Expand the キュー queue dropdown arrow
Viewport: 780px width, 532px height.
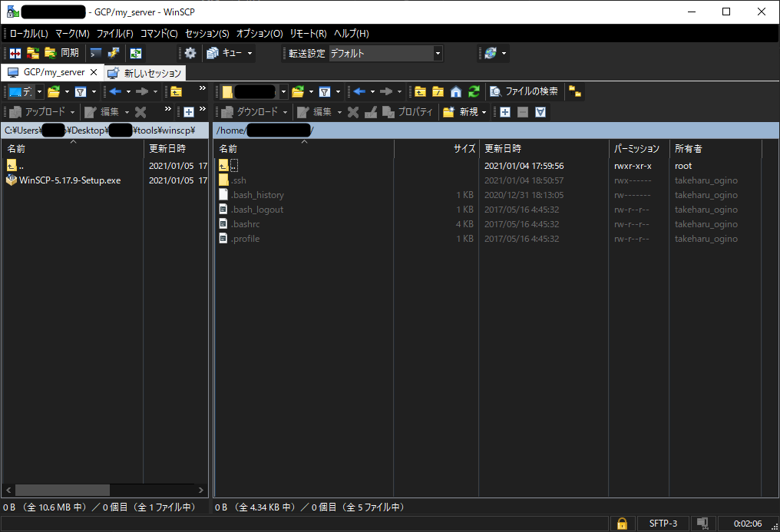(250, 53)
